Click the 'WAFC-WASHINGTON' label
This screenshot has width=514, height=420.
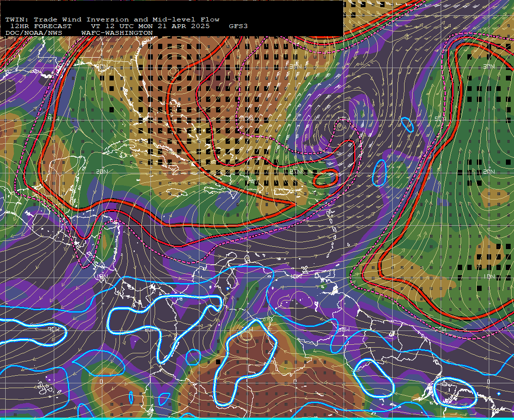tap(117, 33)
